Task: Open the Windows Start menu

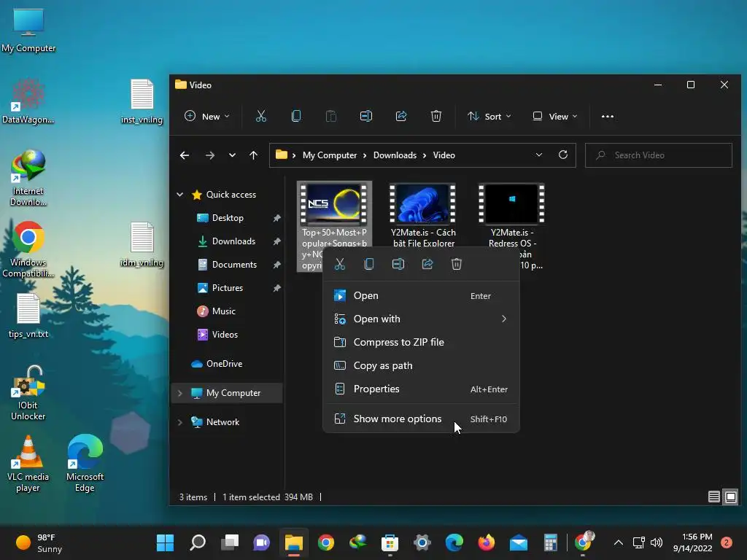Action: [x=166, y=542]
